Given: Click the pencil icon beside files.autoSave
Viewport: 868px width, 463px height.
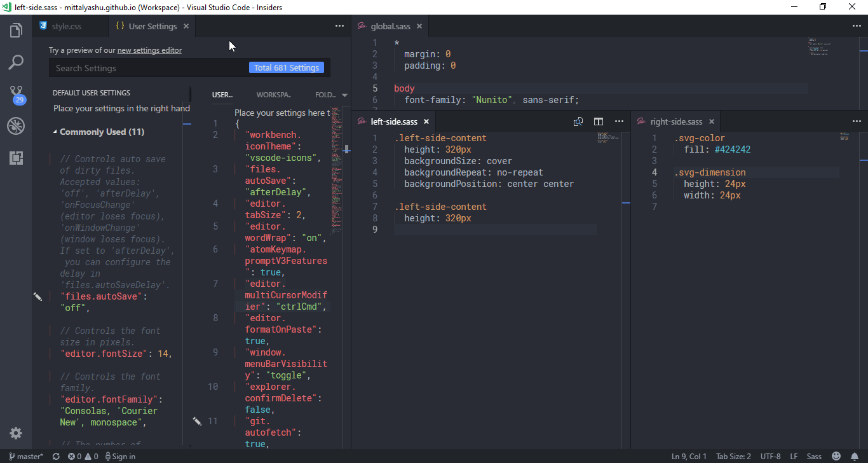Looking at the screenshot, I should click(37, 296).
